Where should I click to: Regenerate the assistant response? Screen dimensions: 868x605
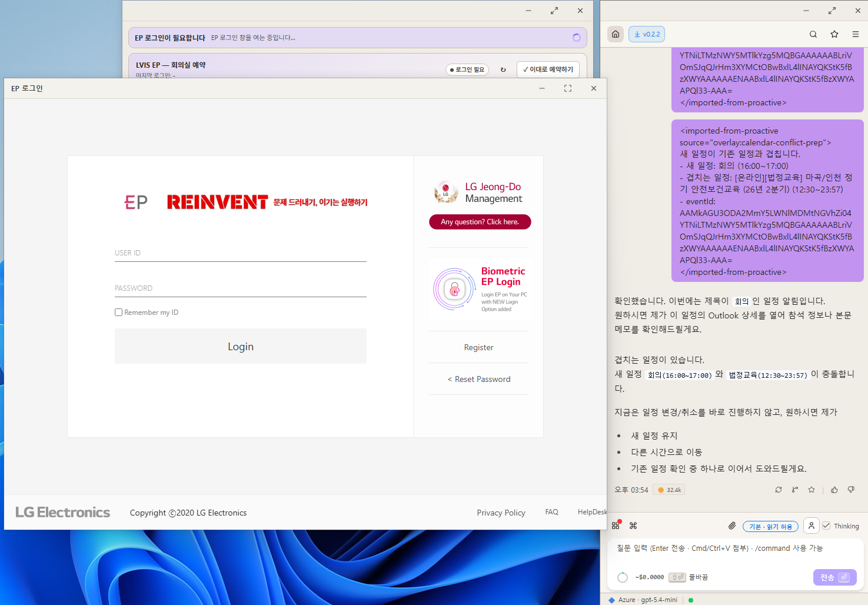[x=779, y=490]
